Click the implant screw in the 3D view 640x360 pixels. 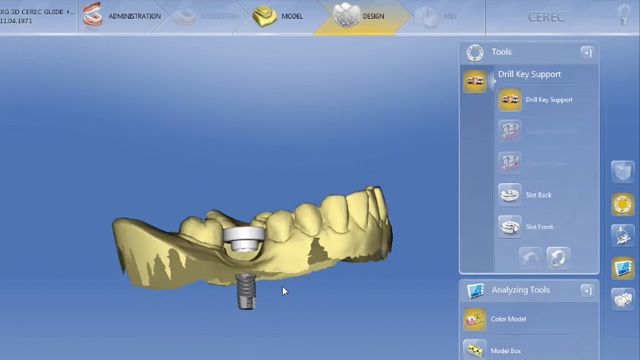point(246,291)
